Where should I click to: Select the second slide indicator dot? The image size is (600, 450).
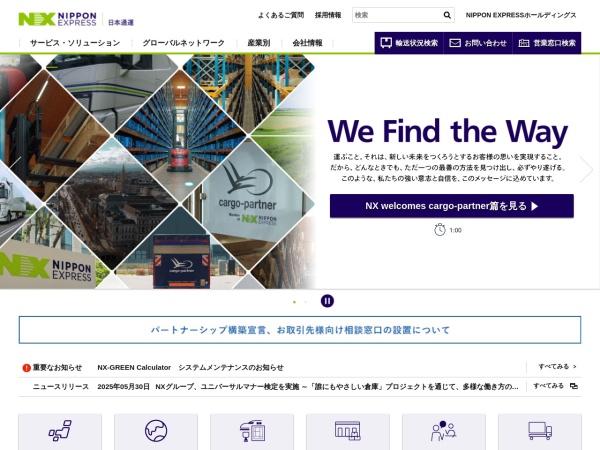305,302
